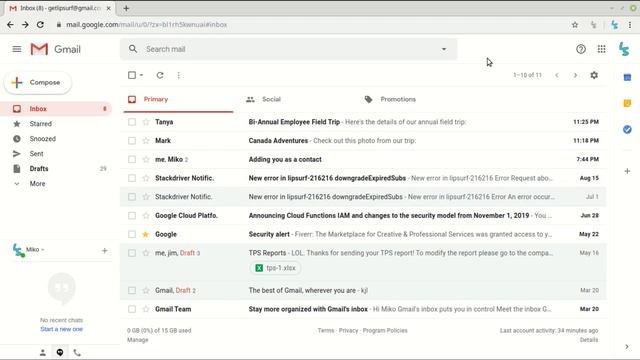Bookmark this page star icon
640x360 pixels.
tap(575, 25)
